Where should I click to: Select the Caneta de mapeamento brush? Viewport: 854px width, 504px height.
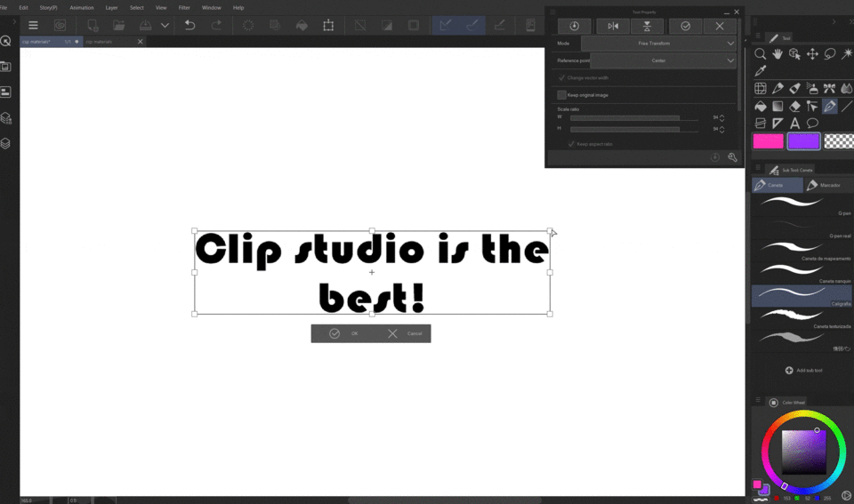802,251
